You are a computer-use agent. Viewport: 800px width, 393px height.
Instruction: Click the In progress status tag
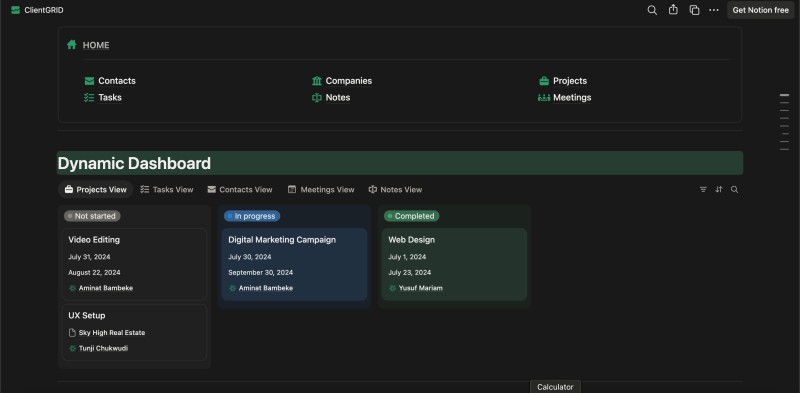click(252, 216)
